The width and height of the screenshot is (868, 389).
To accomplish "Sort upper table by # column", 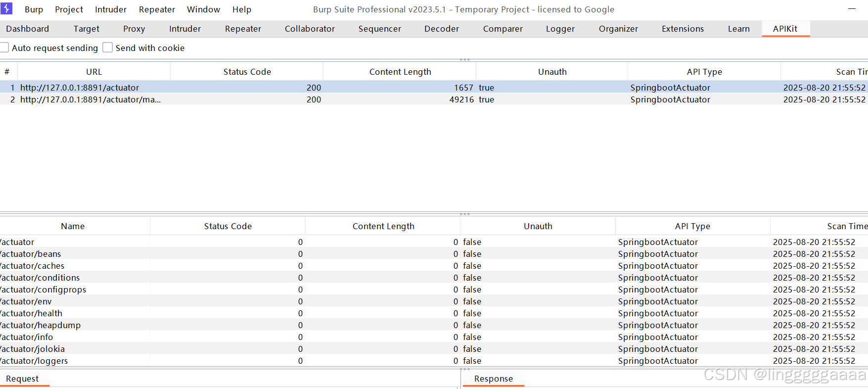I will (x=7, y=72).
